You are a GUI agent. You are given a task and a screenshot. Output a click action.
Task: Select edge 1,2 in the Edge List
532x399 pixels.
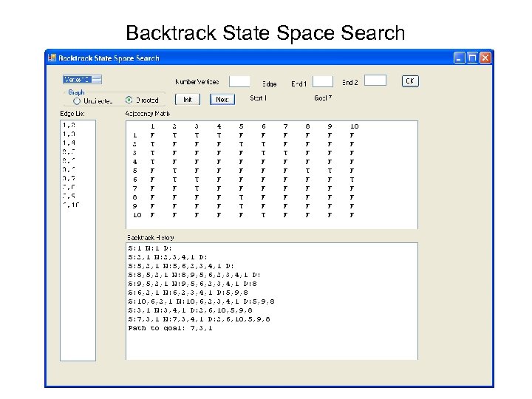click(x=69, y=125)
